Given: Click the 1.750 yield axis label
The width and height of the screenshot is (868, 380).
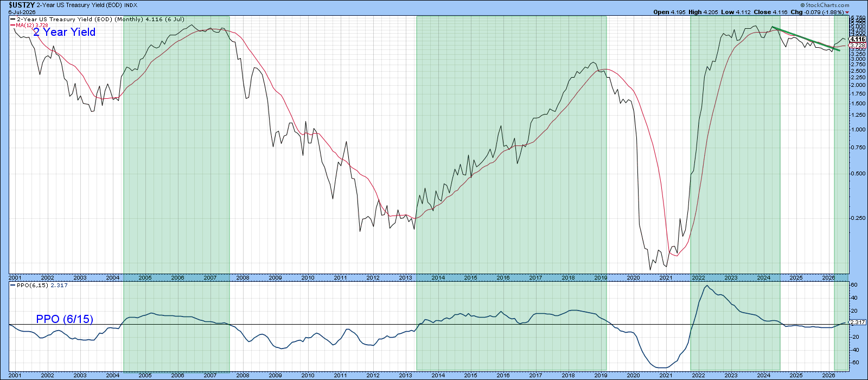Looking at the screenshot, I should coord(858,93).
